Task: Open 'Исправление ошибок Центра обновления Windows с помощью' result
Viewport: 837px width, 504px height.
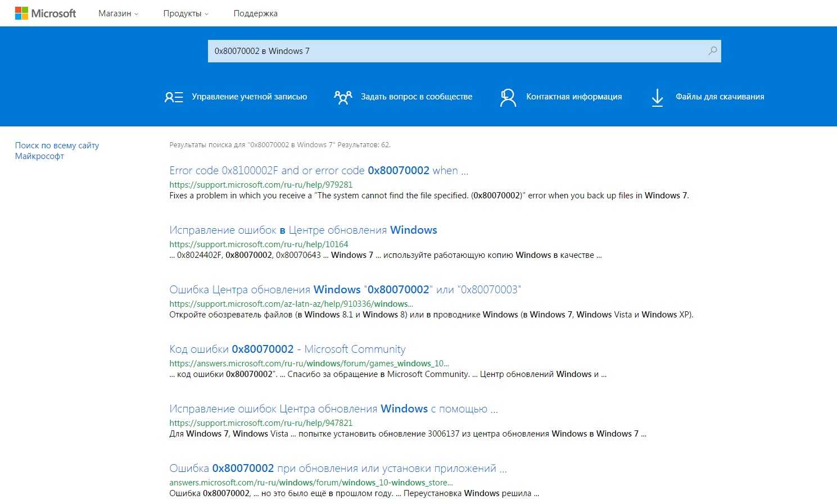Action: [x=333, y=408]
